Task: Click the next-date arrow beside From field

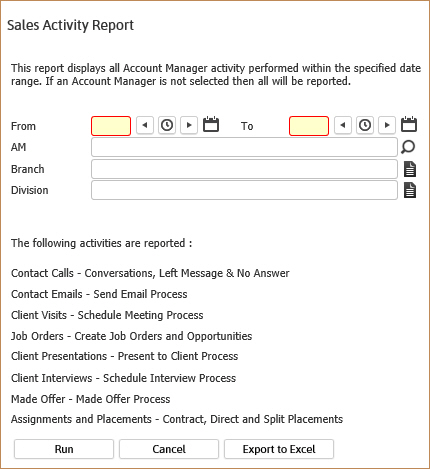Action: pos(189,125)
